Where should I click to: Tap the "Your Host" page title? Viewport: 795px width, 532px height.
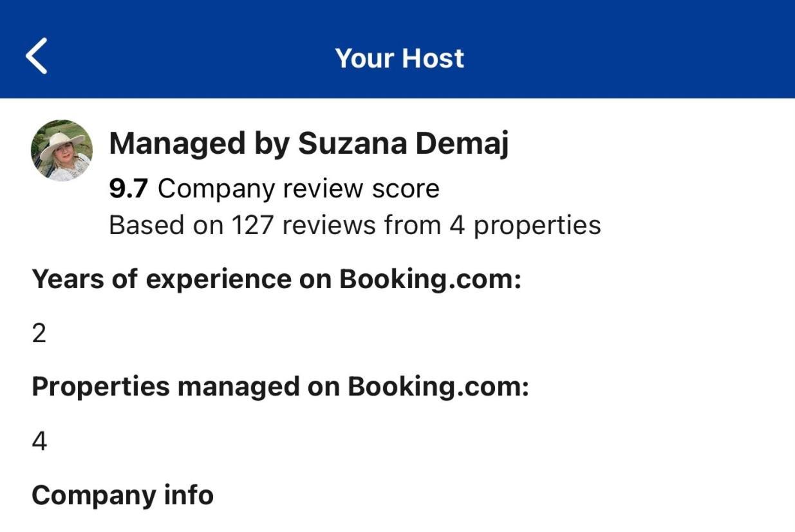399,58
